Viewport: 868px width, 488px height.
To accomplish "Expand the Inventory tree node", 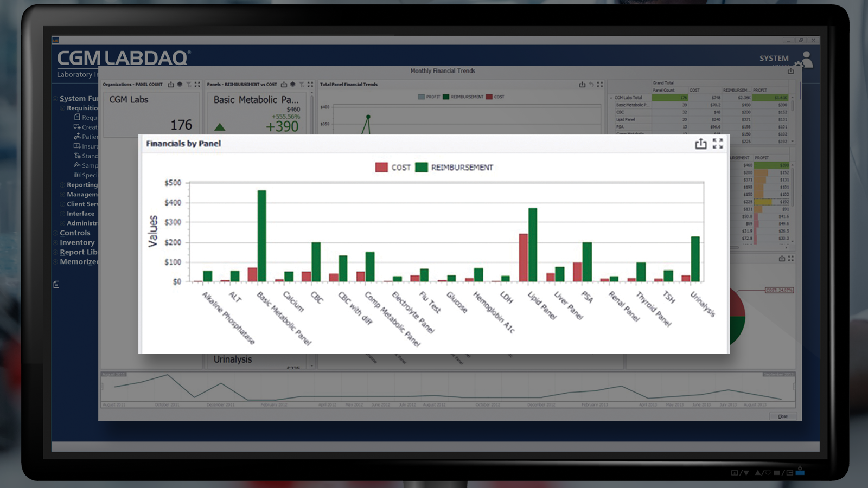I will pyautogui.click(x=55, y=243).
